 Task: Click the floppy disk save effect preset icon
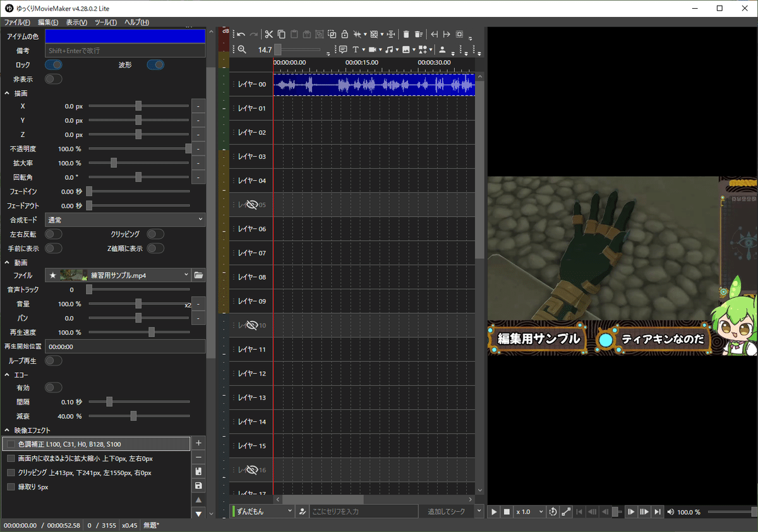click(x=198, y=485)
